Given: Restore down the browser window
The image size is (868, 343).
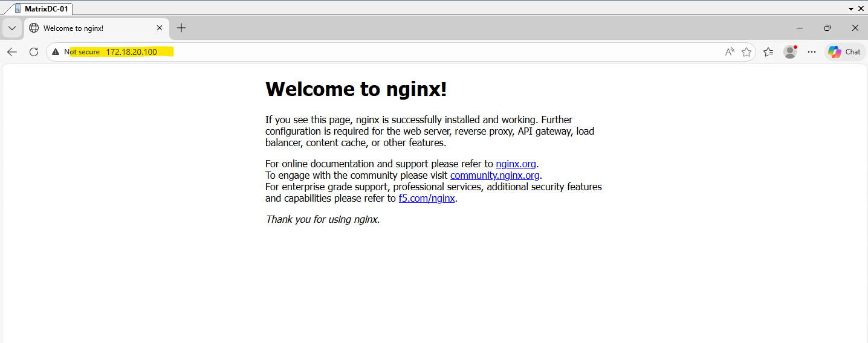Looking at the screenshot, I should 828,28.
